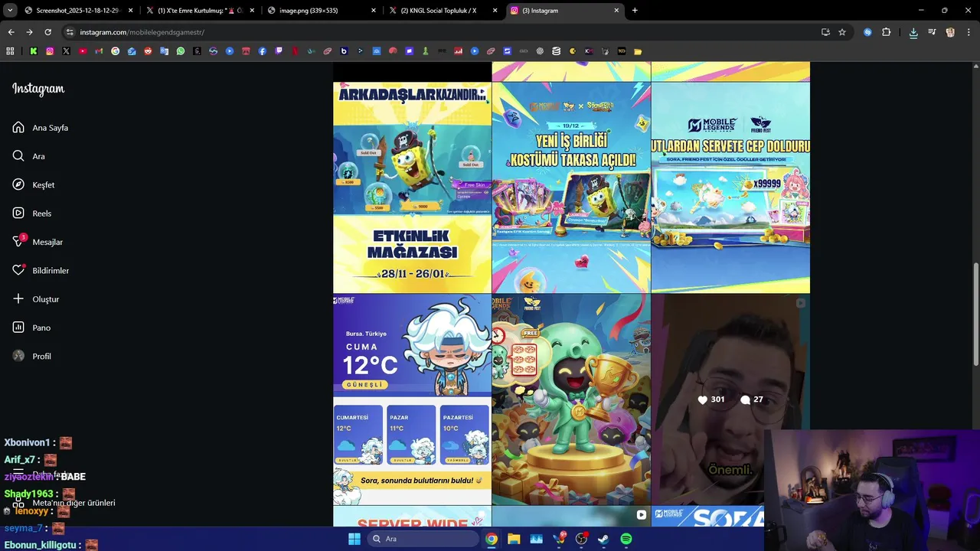Switch to KNGL Social Topluluk tab
The image size is (980, 551).
pyautogui.click(x=444, y=11)
